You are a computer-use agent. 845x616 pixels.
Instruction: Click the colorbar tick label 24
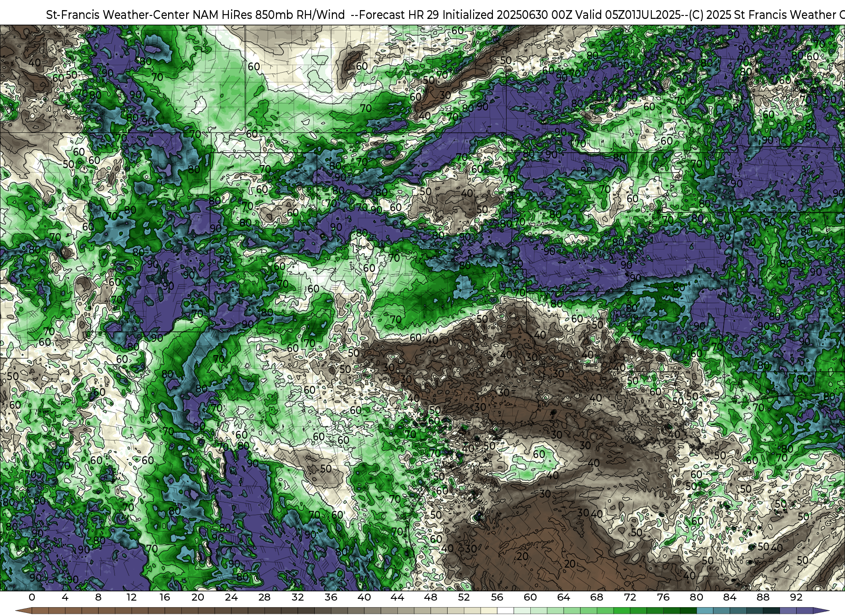pyautogui.click(x=231, y=597)
